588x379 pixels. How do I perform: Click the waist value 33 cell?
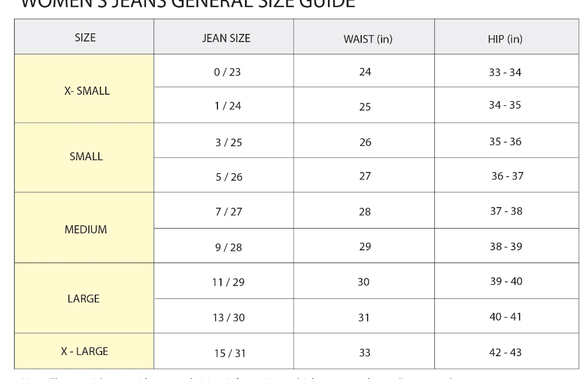point(365,353)
